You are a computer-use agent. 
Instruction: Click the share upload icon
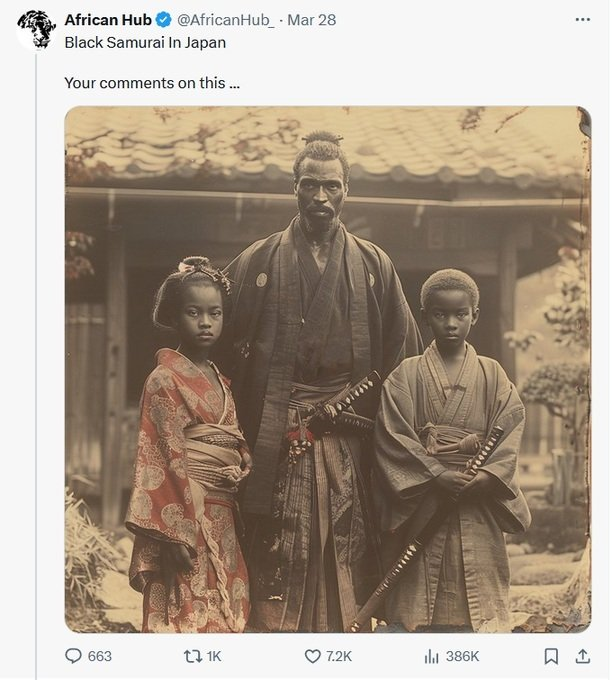[x=582, y=656]
